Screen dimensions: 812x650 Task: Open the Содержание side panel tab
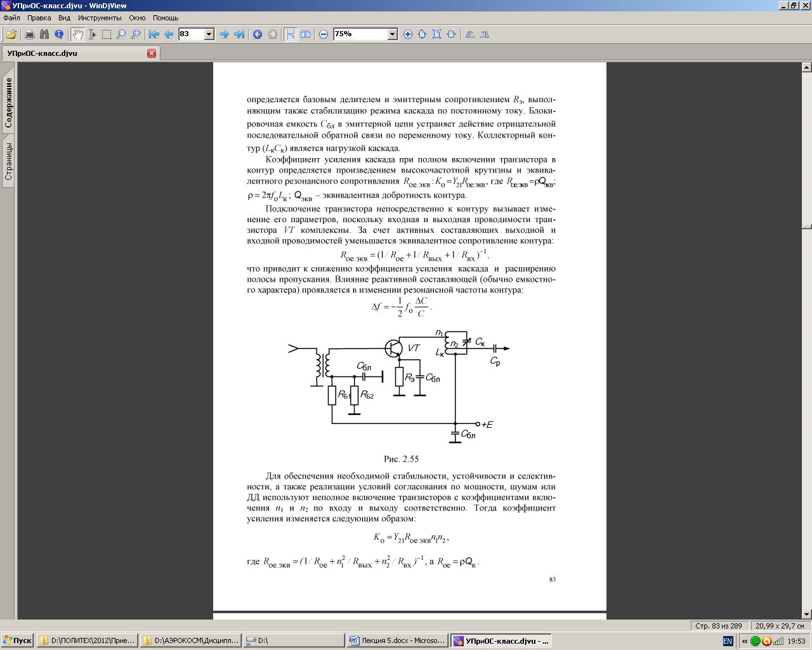pyautogui.click(x=8, y=103)
